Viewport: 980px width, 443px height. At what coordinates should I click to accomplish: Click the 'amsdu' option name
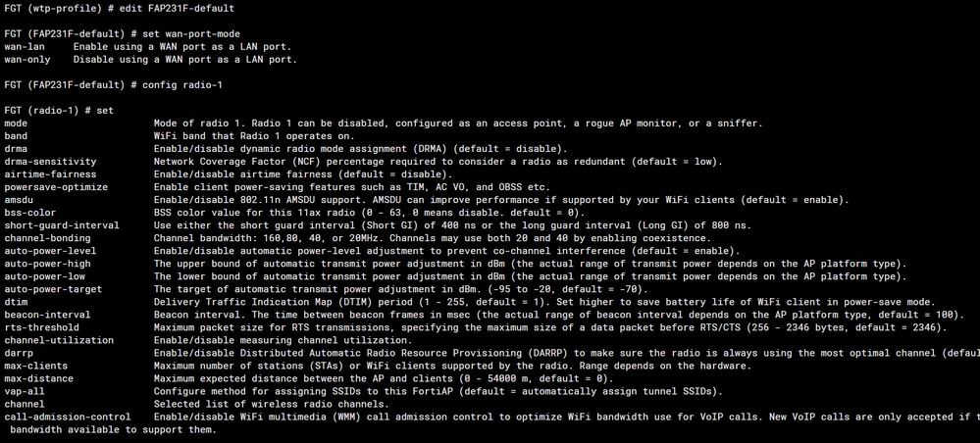click(x=19, y=200)
